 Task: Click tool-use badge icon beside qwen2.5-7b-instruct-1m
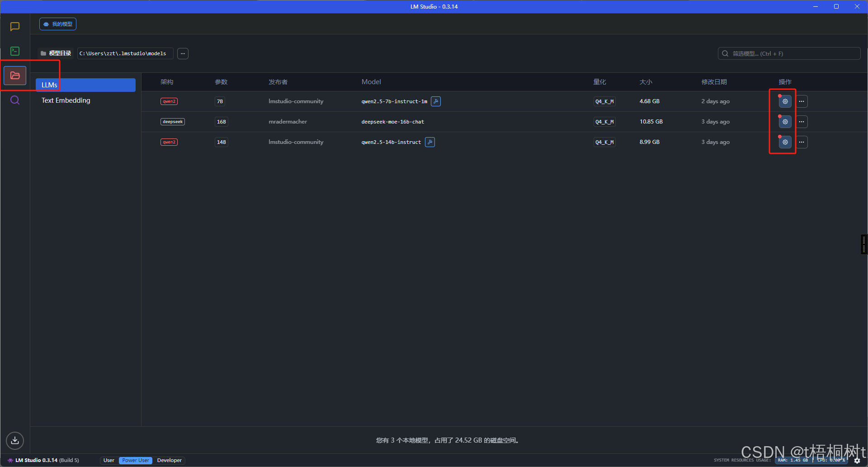(x=436, y=101)
